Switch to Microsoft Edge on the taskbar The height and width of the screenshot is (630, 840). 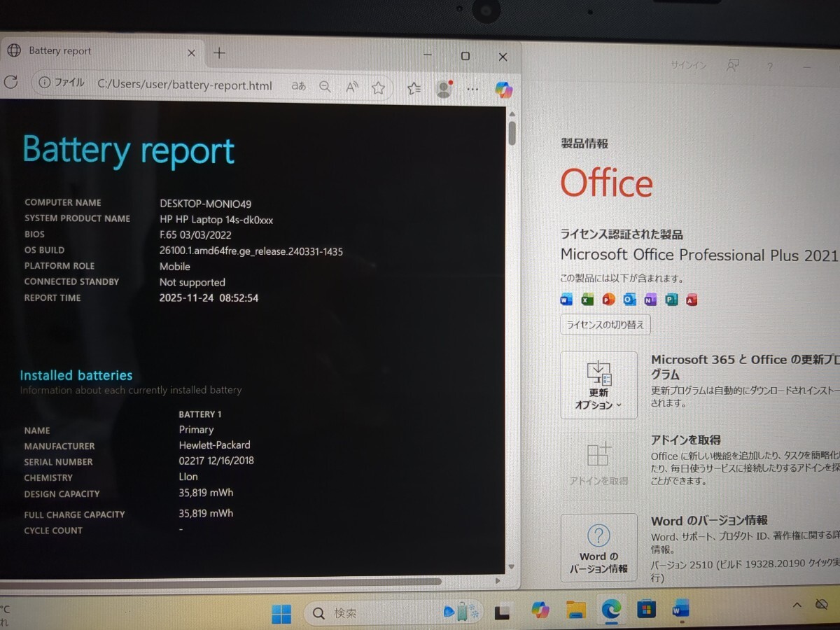[x=611, y=610]
